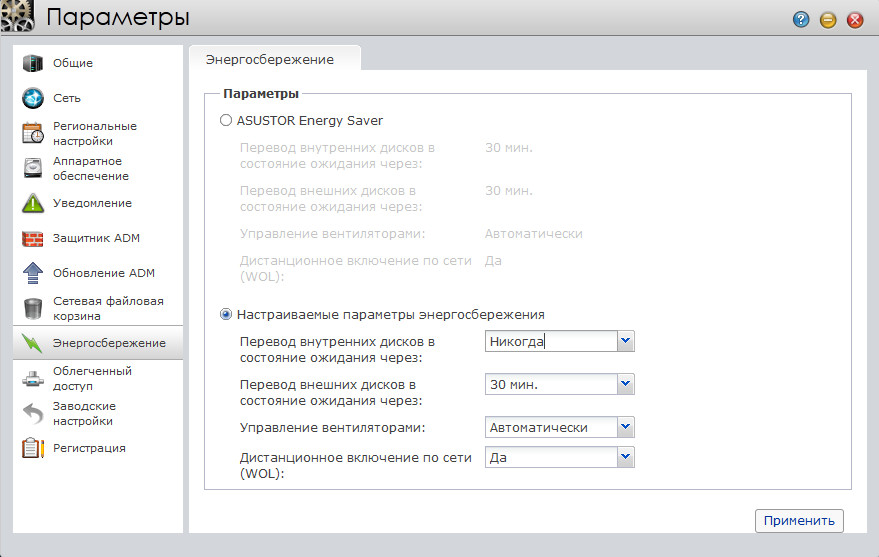Expand internal disks standby dropdown showing Никогда

pos(625,341)
